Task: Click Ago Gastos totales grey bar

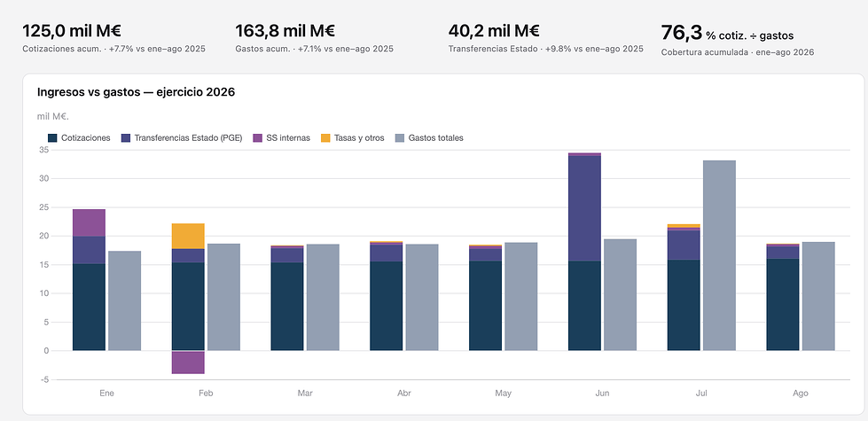Action: tap(818, 297)
